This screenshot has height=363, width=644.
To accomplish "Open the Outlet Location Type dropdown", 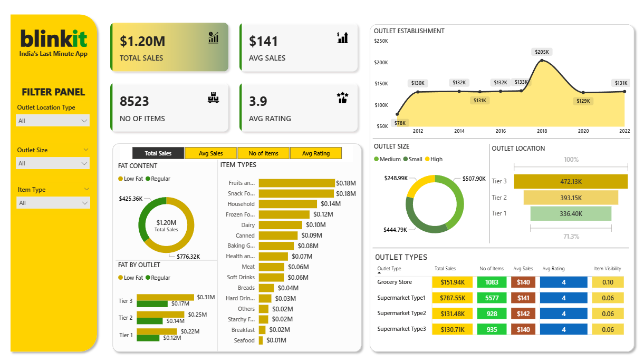I will pyautogui.click(x=53, y=121).
